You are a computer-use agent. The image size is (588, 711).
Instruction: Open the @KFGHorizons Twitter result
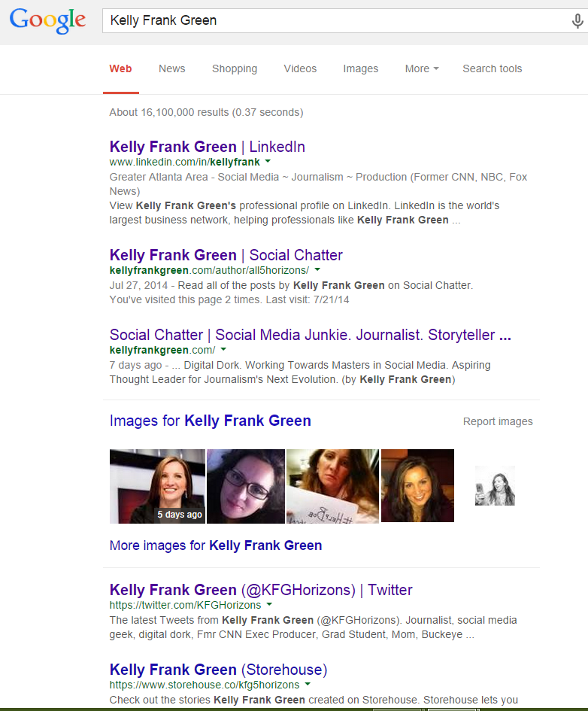(261, 590)
